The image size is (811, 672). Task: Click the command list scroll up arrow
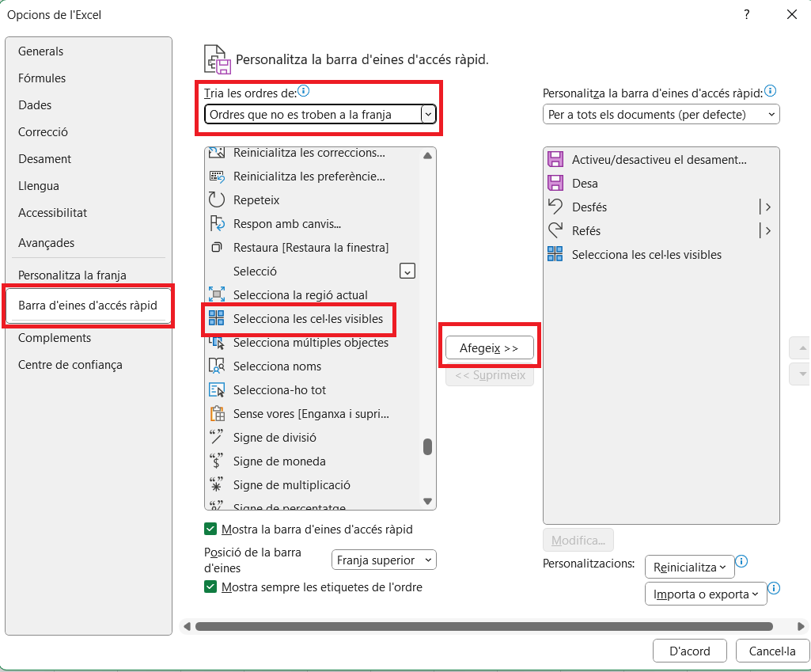click(427, 155)
